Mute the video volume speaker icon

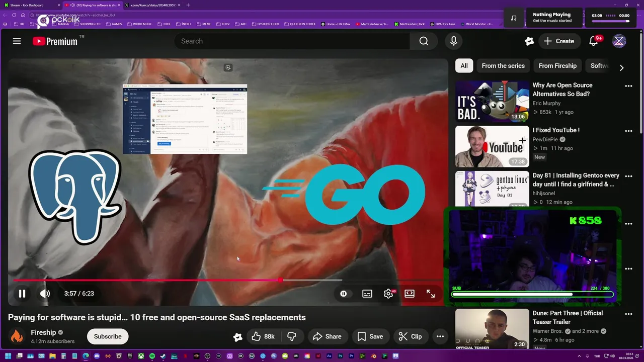(45, 294)
